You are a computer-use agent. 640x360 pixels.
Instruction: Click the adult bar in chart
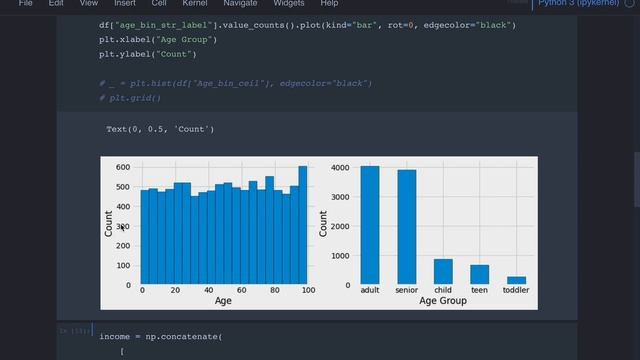(370, 225)
